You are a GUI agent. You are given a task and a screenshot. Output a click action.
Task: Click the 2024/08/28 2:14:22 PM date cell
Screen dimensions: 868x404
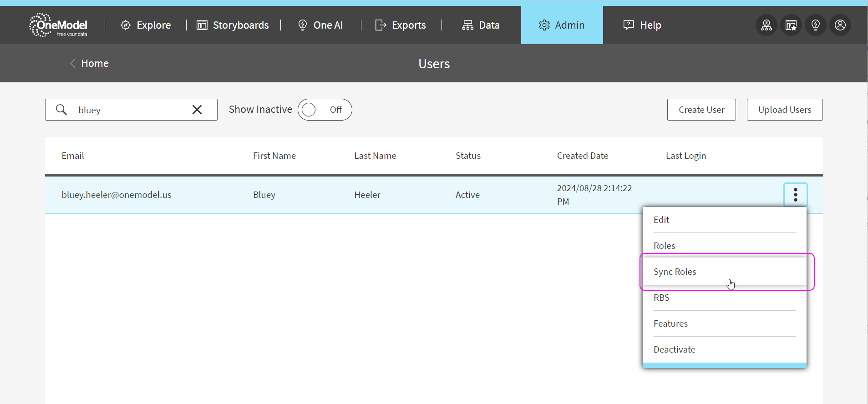(594, 195)
